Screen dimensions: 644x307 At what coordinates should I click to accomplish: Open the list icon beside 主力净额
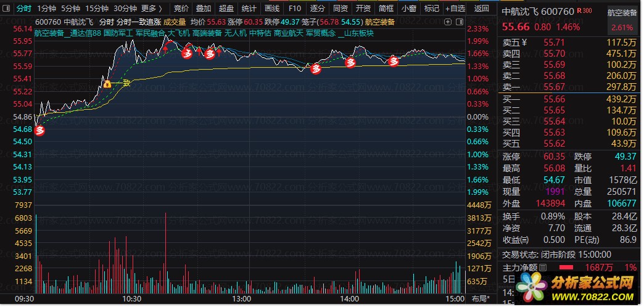coord(543,268)
